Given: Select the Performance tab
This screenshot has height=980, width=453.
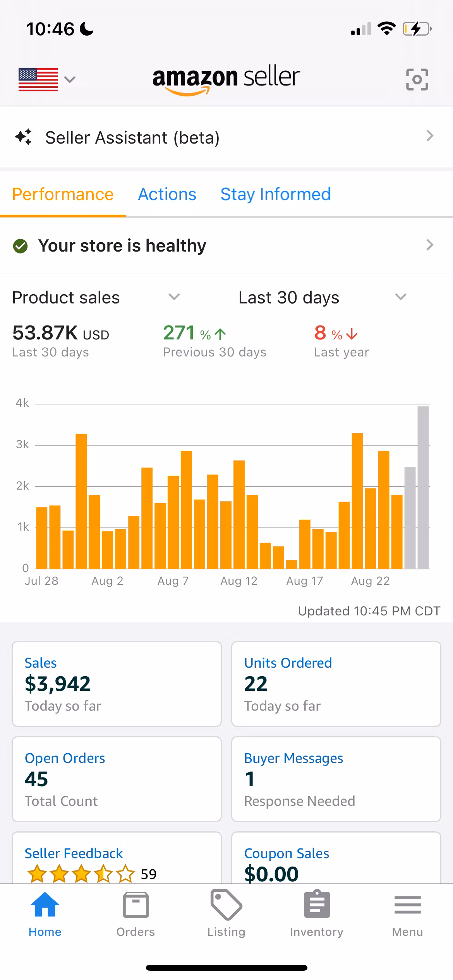Looking at the screenshot, I should 63,194.
